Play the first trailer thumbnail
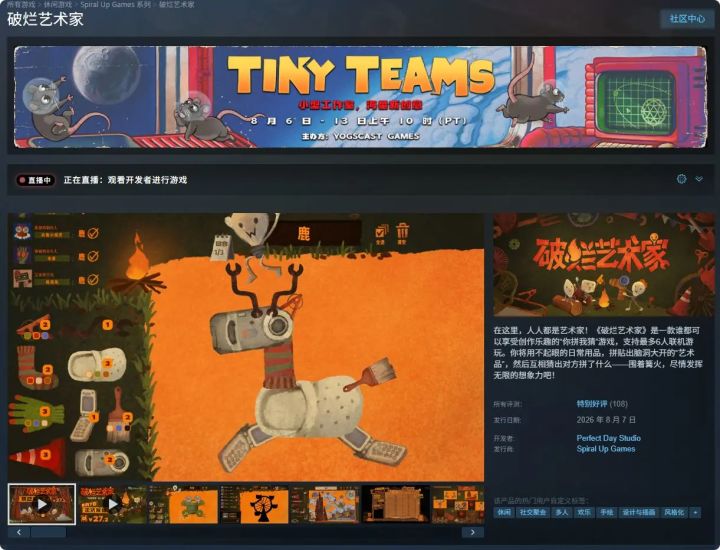This screenshot has height=550, width=720. [x=42, y=504]
